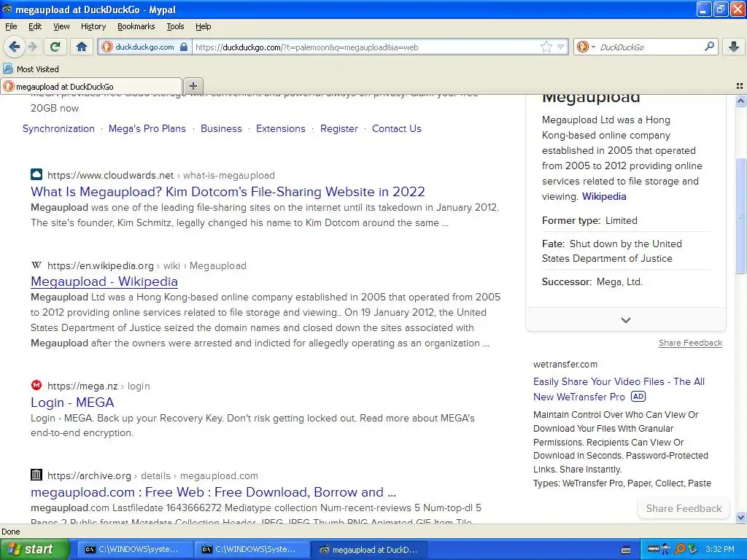Click the orange magnifier tray icon

pyautogui.click(x=680, y=550)
